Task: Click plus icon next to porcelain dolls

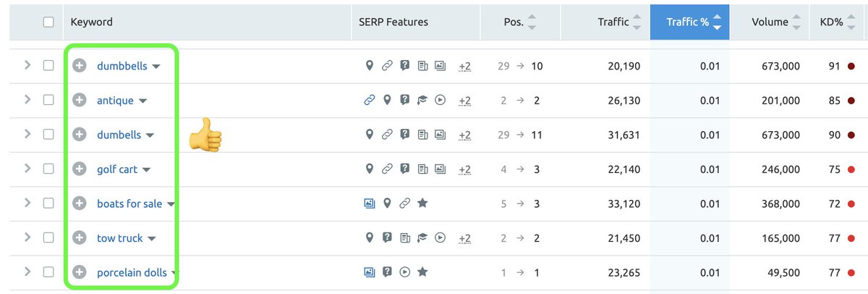Action: (x=80, y=273)
